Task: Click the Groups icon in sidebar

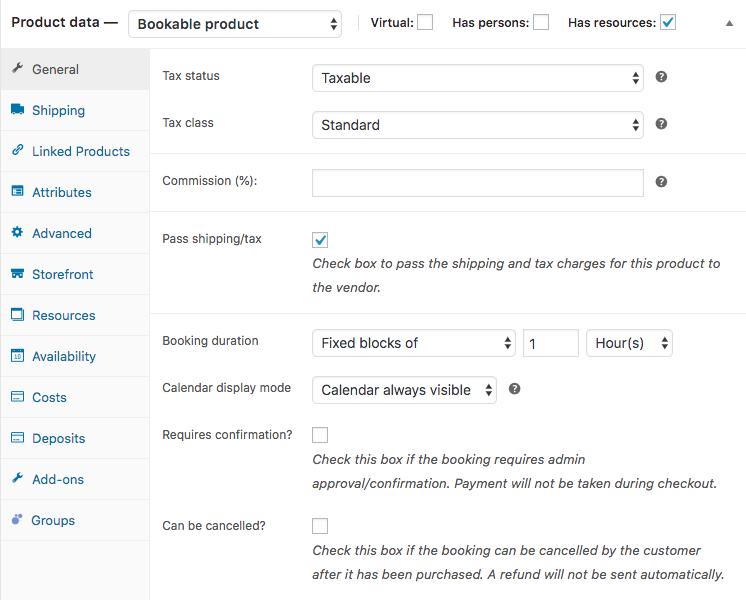Action: click(x=17, y=520)
